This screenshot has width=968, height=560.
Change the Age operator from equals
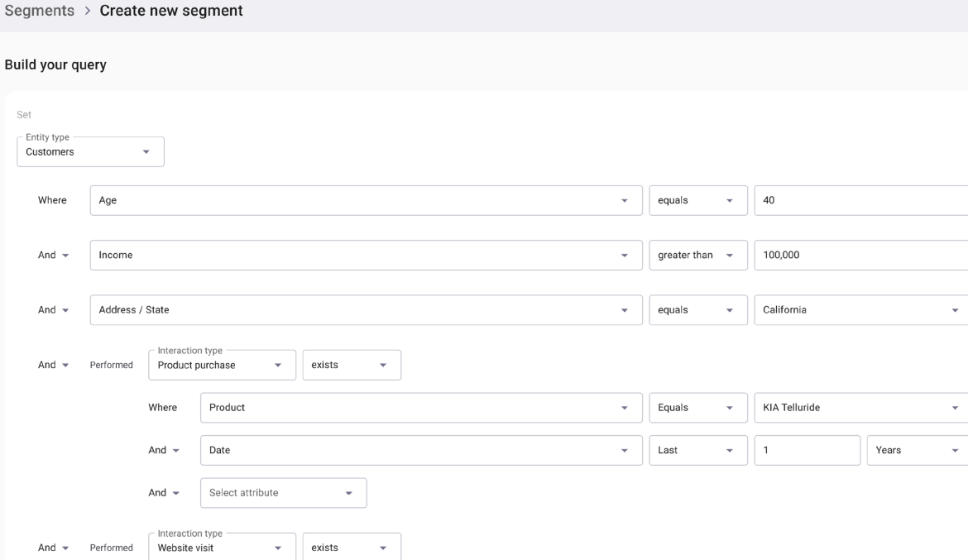coord(697,200)
